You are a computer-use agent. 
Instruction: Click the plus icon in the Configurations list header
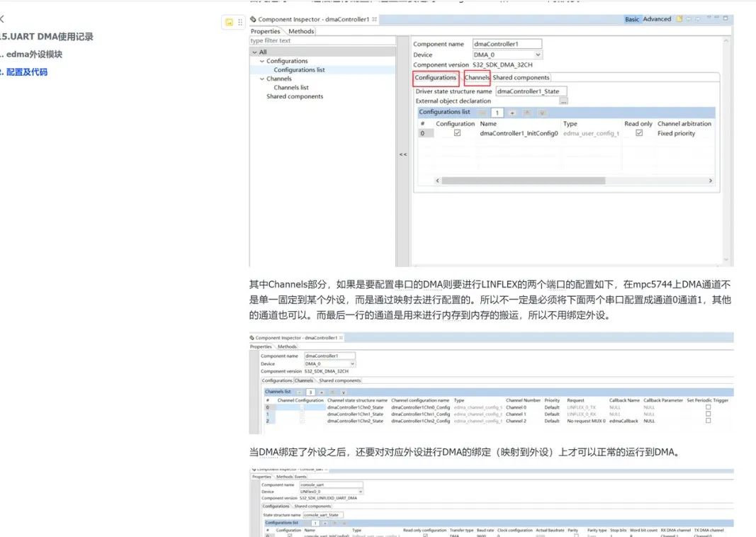[x=512, y=113]
